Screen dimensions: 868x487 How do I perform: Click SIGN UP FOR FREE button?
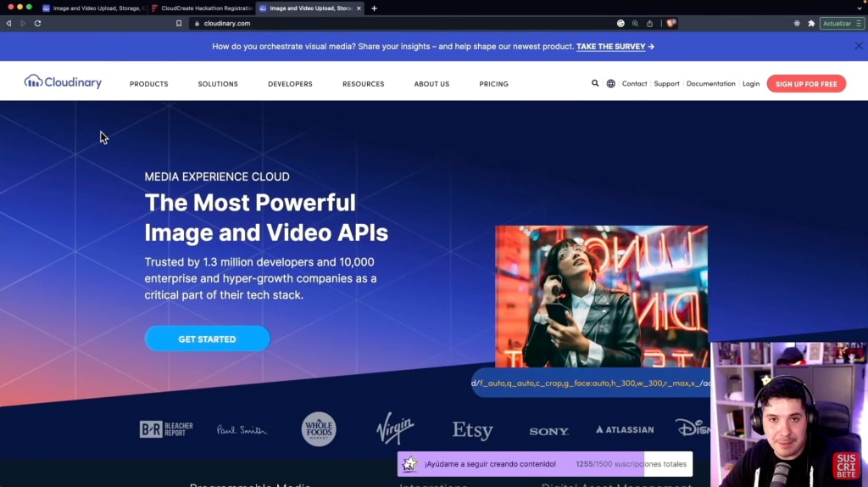pyautogui.click(x=806, y=84)
